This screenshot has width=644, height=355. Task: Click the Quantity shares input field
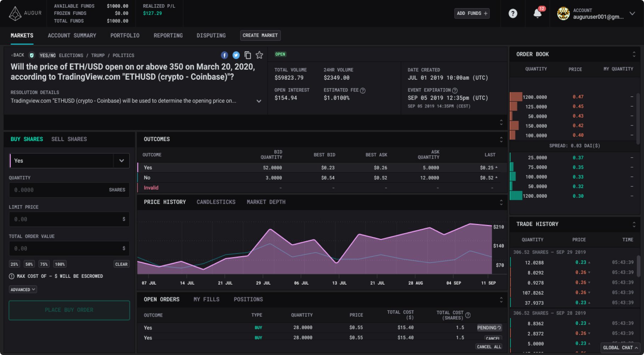pyautogui.click(x=69, y=190)
